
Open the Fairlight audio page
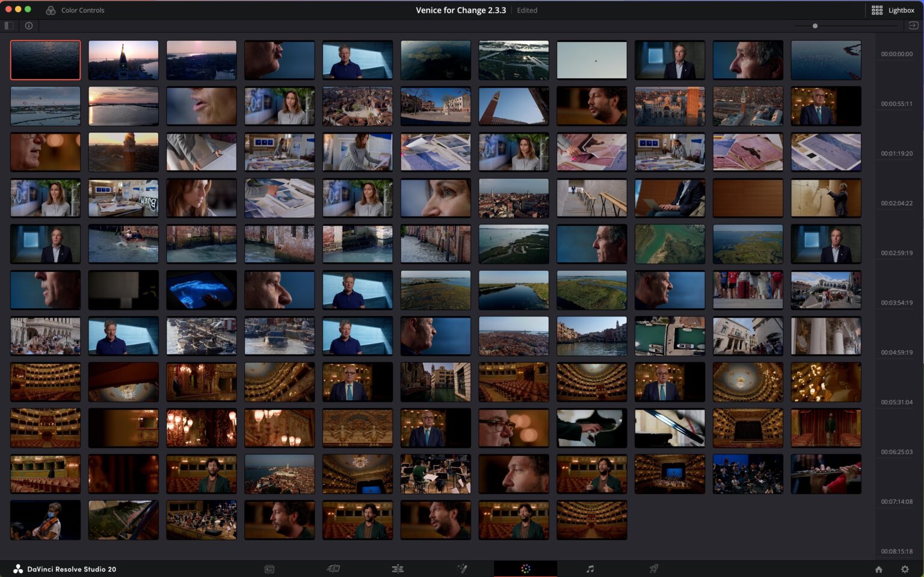point(590,569)
